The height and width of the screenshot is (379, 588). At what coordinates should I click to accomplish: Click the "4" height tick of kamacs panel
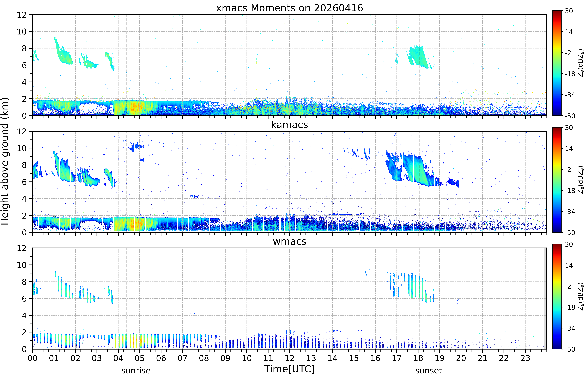pos(24,199)
